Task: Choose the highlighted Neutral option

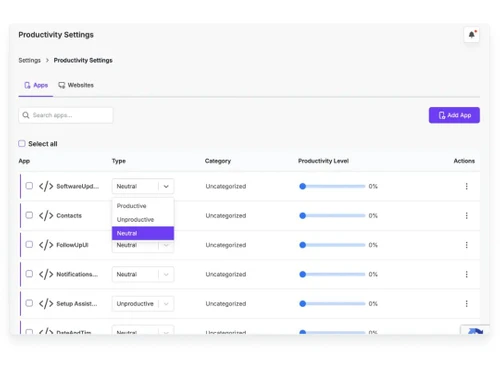Action: (143, 233)
